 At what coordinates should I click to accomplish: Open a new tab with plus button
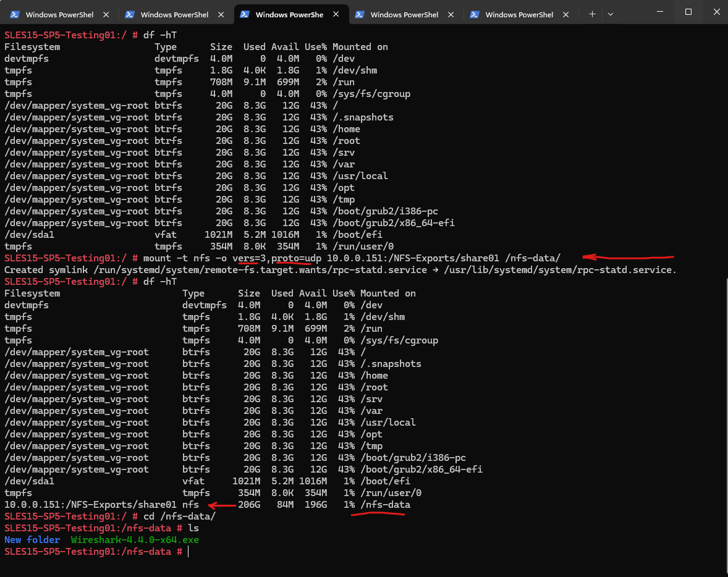592,14
